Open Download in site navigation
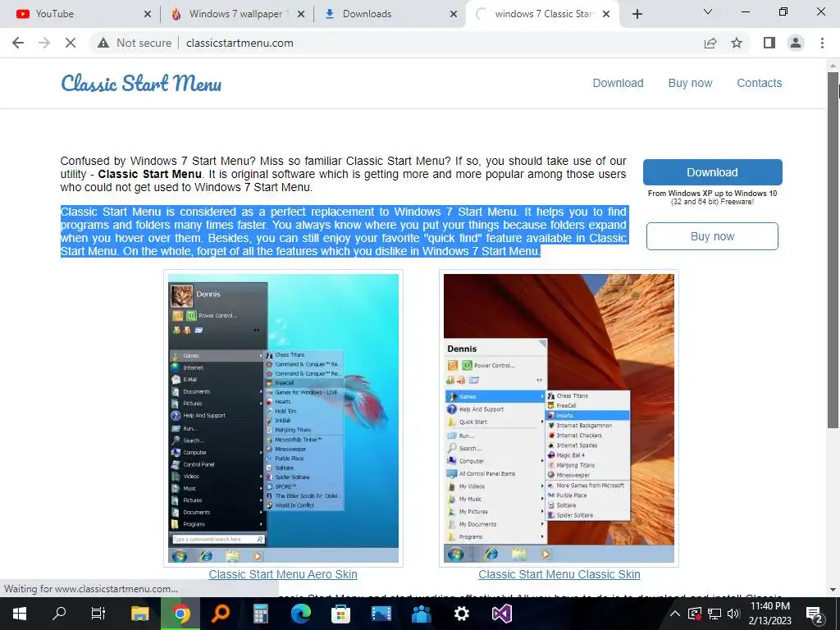 618,83
